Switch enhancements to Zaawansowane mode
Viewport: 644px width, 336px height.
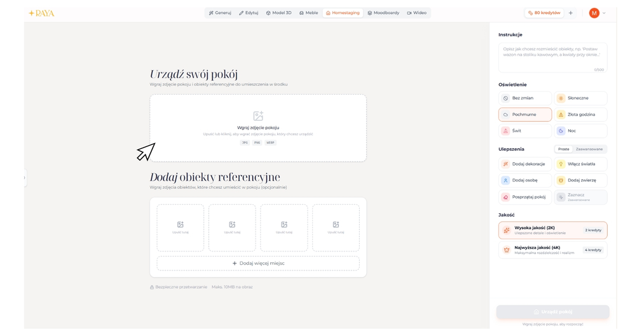pos(589,150)
